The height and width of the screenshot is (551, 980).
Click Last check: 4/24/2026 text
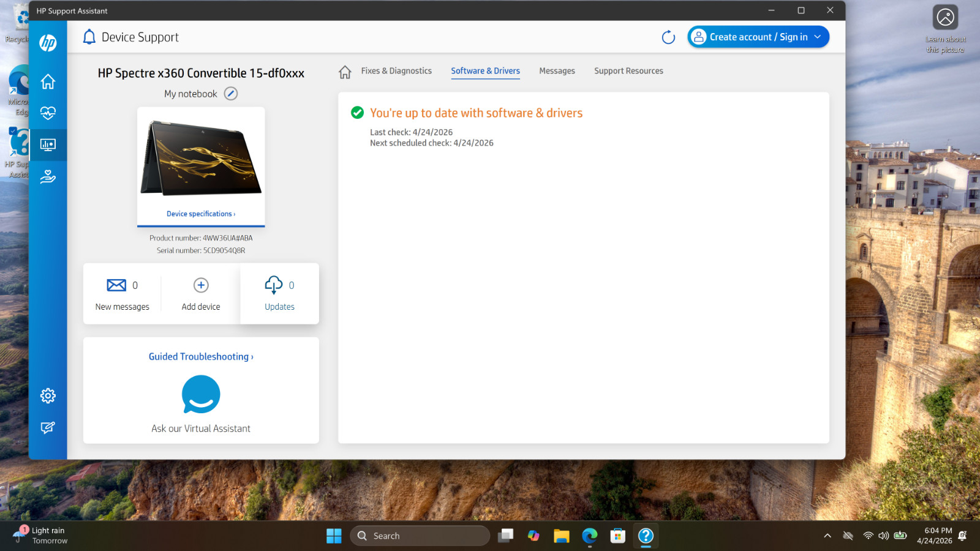(x=411, y=132)
